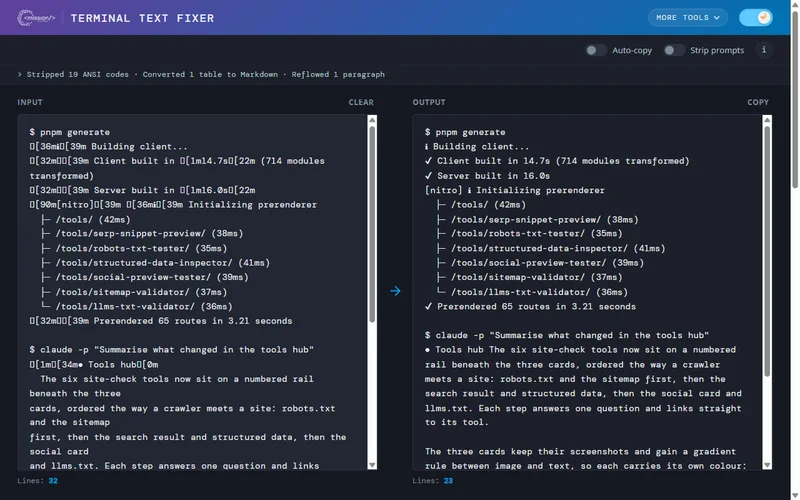The image size is (800, 500).
Task: Click in the input text area on '$ pnpm generate'
Action: 69,132
